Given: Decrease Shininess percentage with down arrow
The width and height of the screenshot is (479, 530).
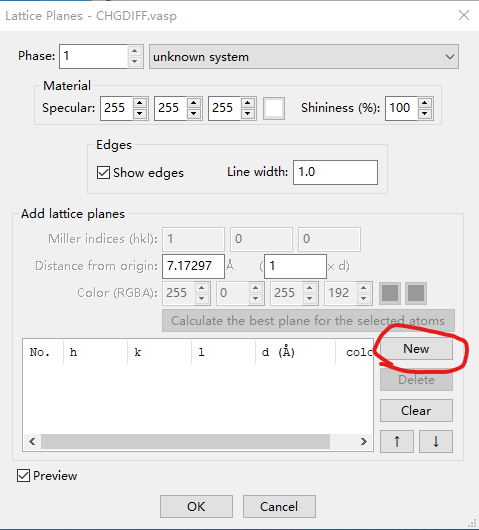Looking at the screenshot, I should point(425,114).
